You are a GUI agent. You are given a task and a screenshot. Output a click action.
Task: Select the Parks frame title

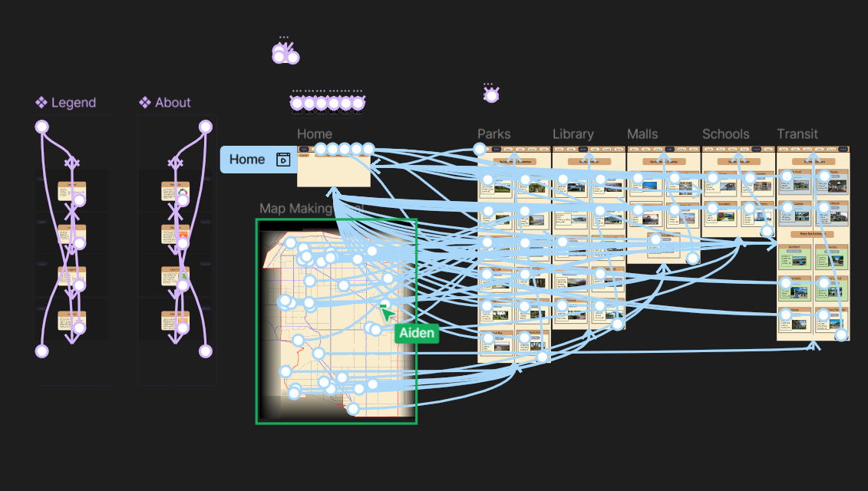coord(493,134)
